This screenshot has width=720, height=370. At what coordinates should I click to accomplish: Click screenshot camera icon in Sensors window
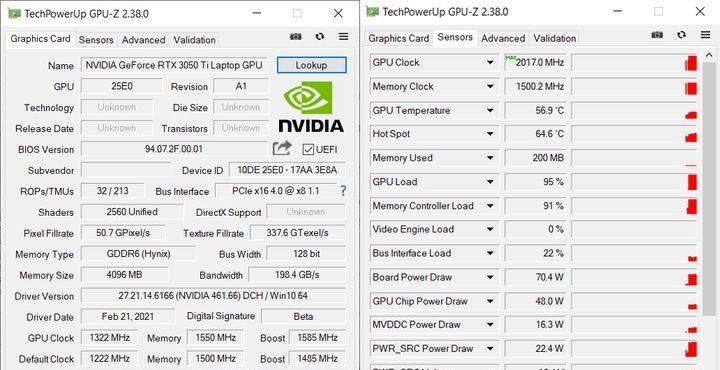(x=657, y=34)
